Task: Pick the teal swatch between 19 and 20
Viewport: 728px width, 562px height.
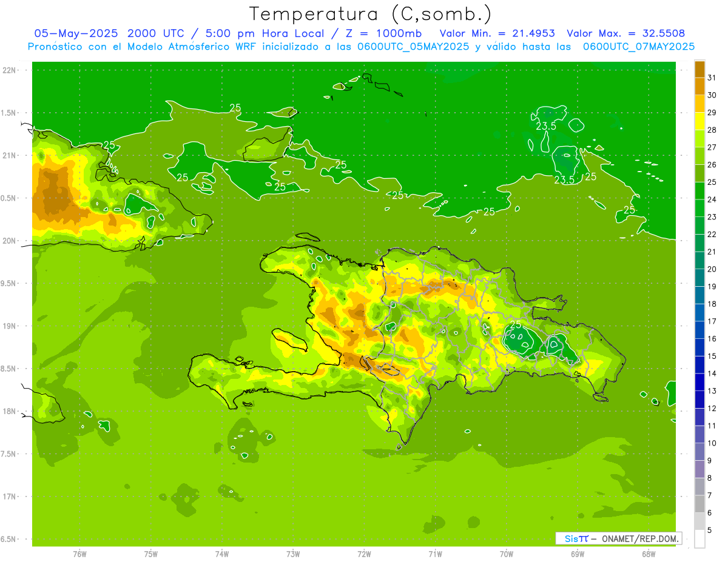Action: coord(699,278)
